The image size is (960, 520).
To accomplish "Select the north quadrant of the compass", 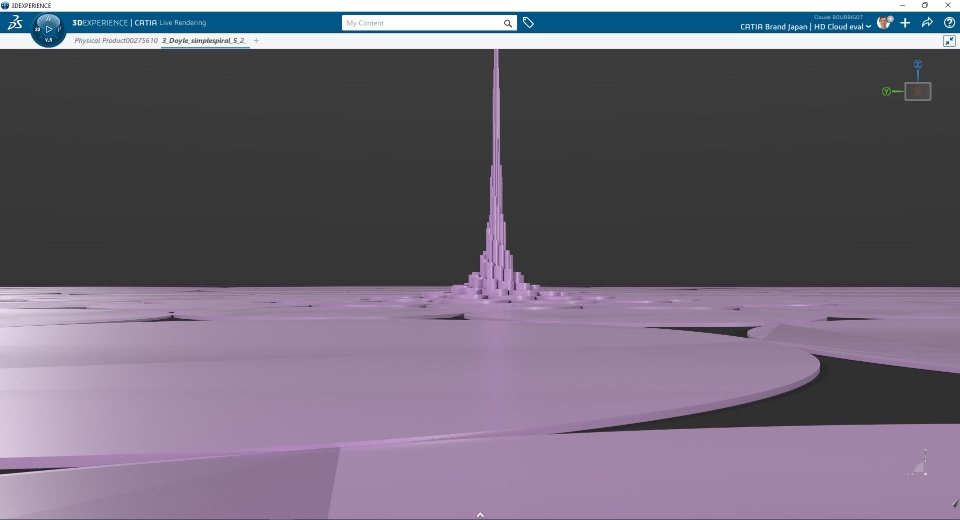I will pos(48,19).
